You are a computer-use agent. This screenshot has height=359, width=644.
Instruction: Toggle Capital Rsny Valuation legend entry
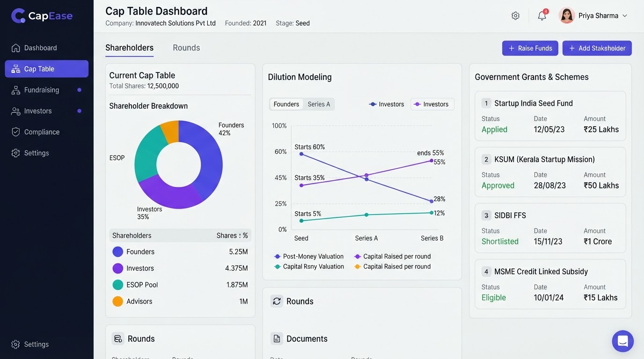pyautogui.click(x=309, y=266)
